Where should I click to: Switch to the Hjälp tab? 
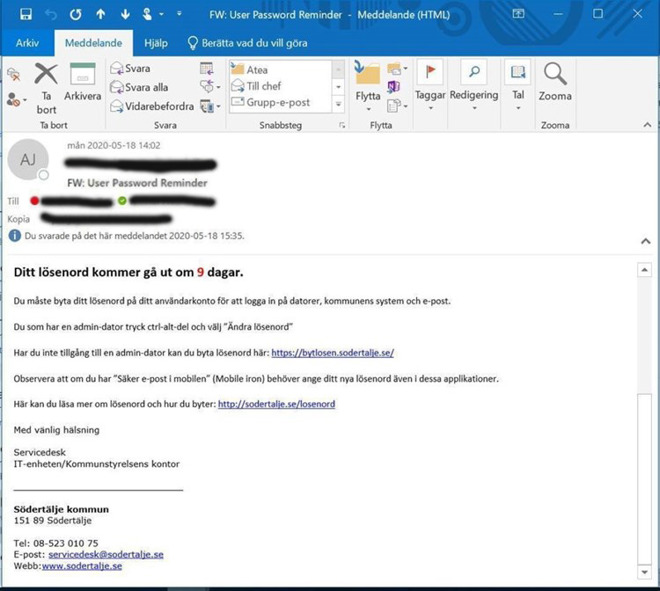coord(155,43)
